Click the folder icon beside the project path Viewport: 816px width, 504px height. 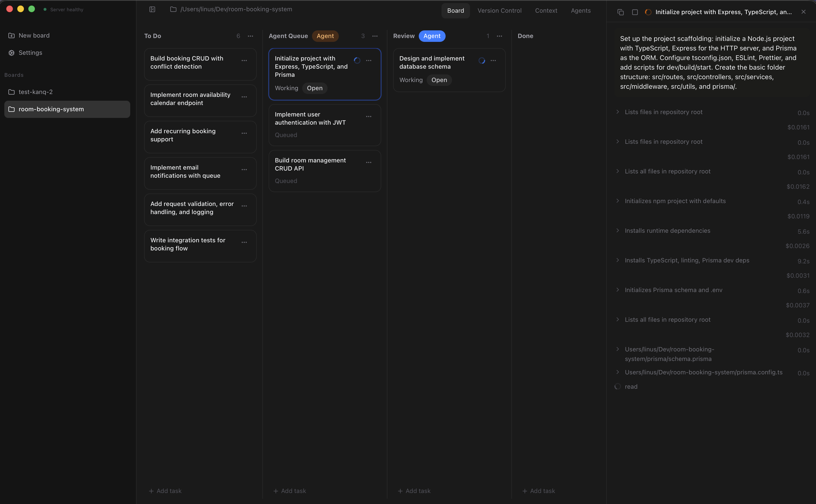tap(173, 9)
